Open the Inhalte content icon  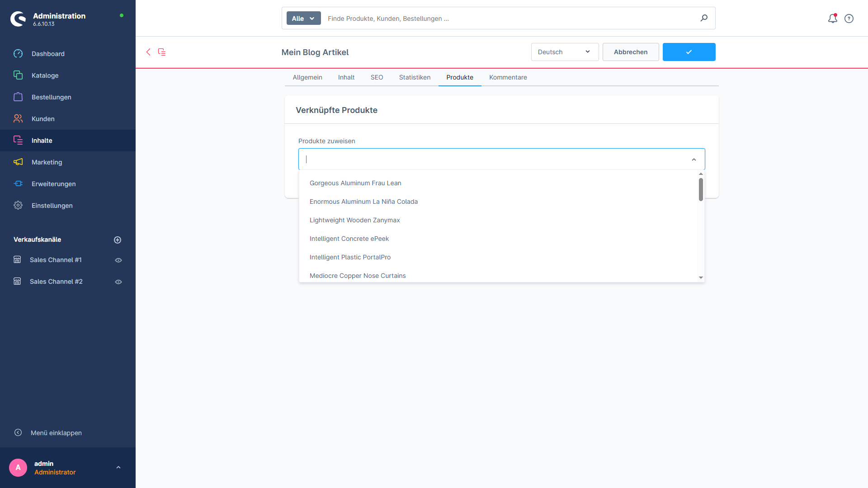(x=18, y=141)
